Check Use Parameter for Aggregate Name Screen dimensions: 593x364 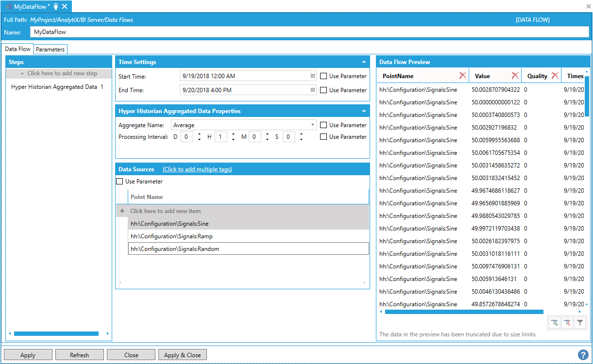tap(323, 125)
